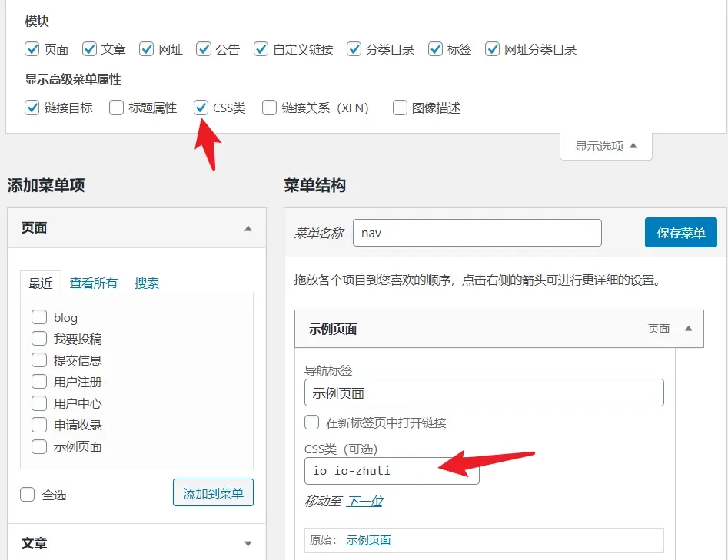728x560 pixels.
Task: Enable the 图像描述 checkbox
Action: pos(400,108)
